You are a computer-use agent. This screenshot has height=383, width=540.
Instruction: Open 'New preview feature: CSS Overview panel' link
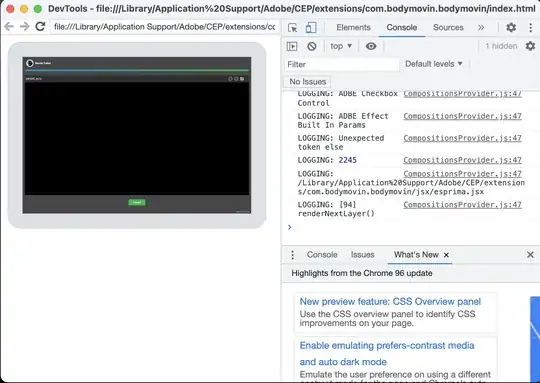pos(390,302)
